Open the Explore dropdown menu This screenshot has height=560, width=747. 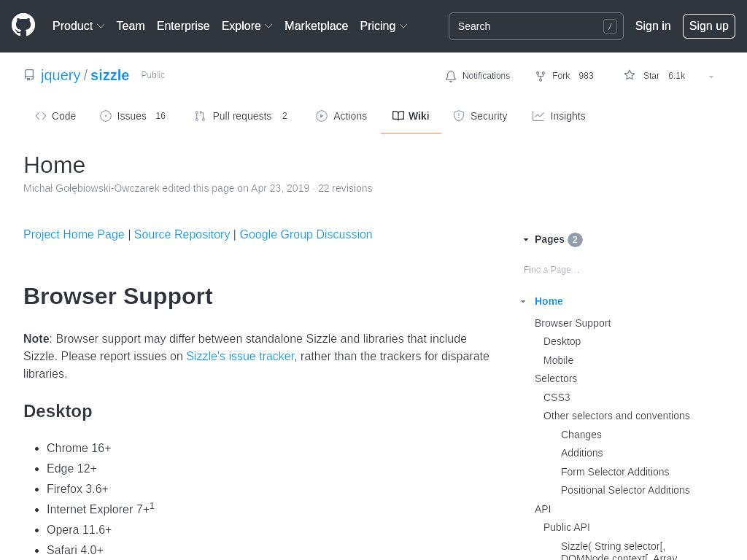(247, 26)
